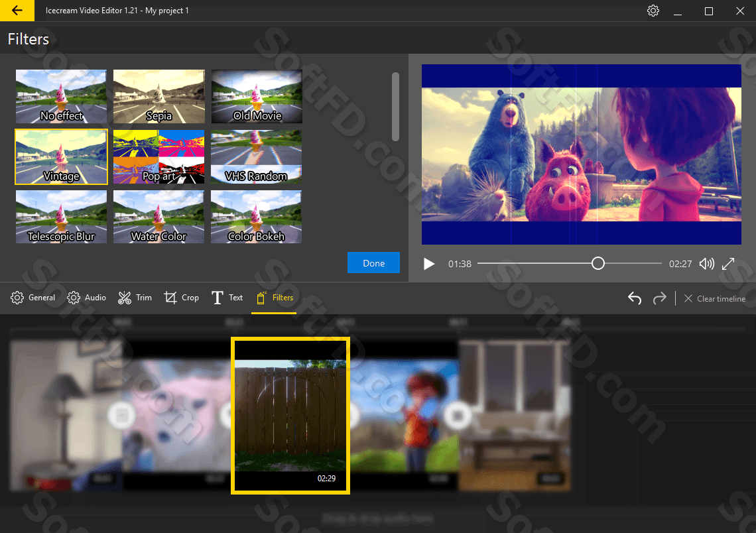This screenshot has height=533, width=756.
Task: Clear timeline button
Action: click(x=714, y=299)
